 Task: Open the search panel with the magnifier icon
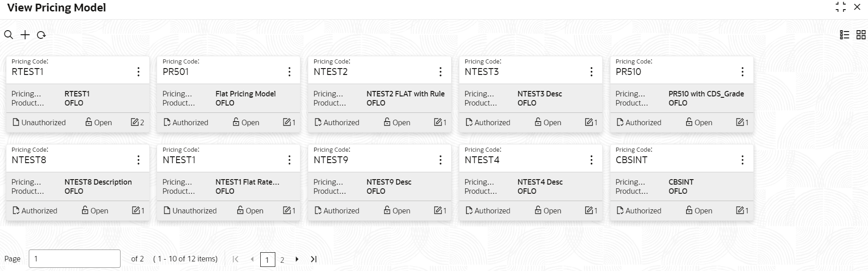point(9,35)
